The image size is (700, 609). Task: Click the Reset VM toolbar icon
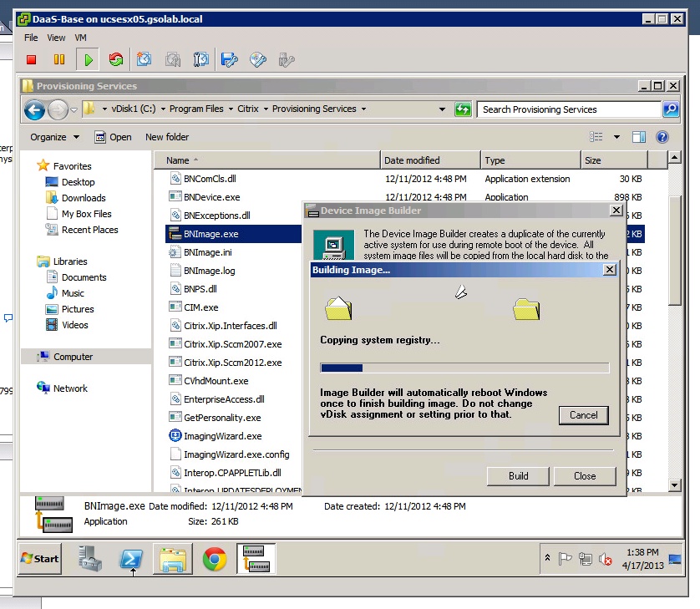pos(116,59)
